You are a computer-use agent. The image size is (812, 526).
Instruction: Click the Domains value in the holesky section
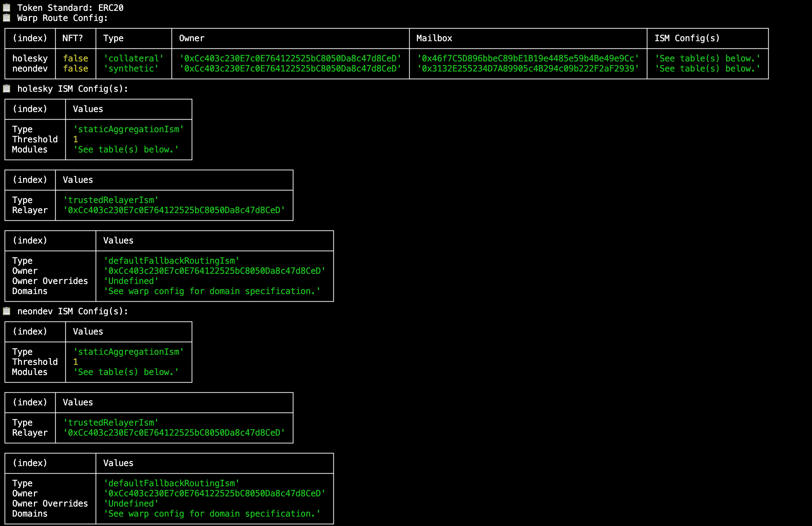click(x=212, y=291)
